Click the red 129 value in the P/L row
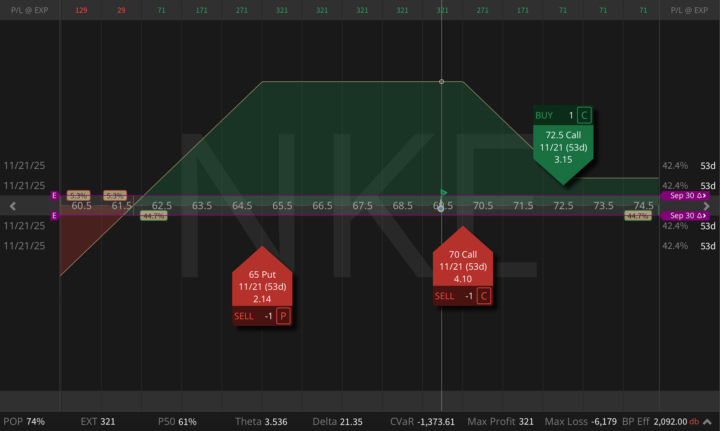This screenshot has height=431, width=720. (x=81, y=10)
